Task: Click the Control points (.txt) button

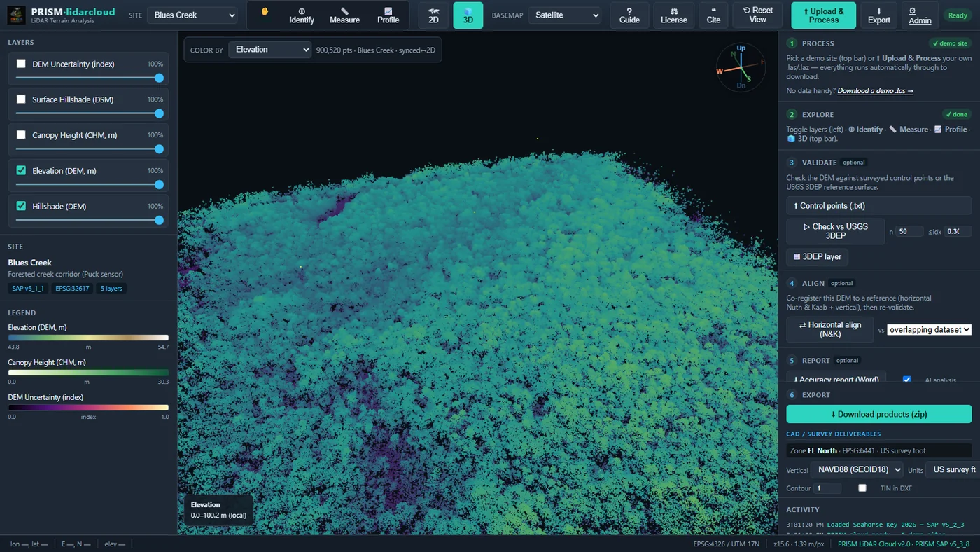Action: point(878,206)
